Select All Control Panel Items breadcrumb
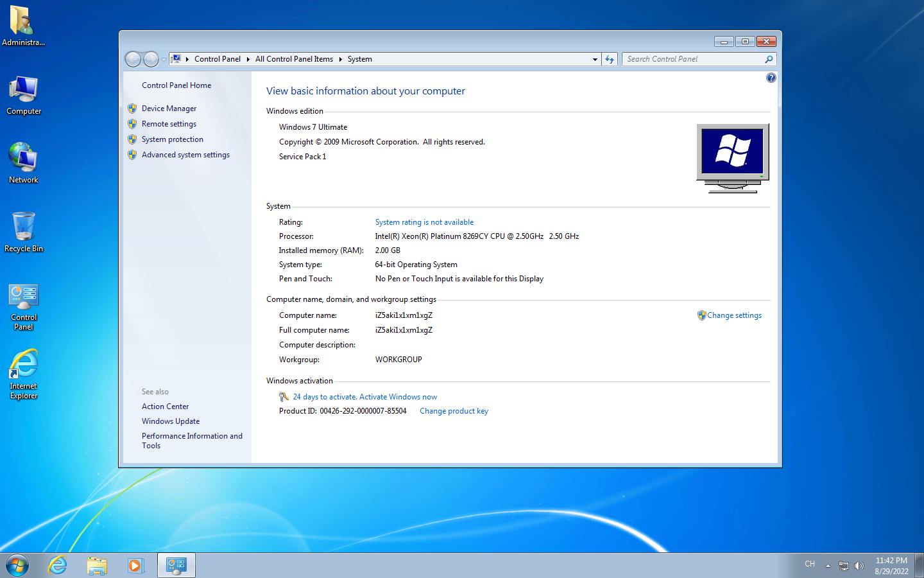This screenshot has width=924, height=578. [x=294, y=59]
